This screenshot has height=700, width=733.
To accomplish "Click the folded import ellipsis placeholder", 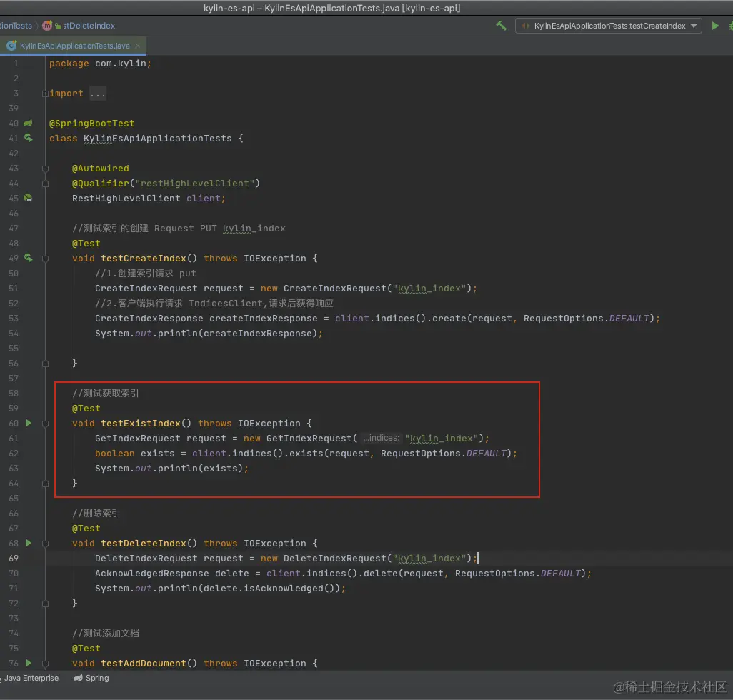I will (x=98, y=94).
